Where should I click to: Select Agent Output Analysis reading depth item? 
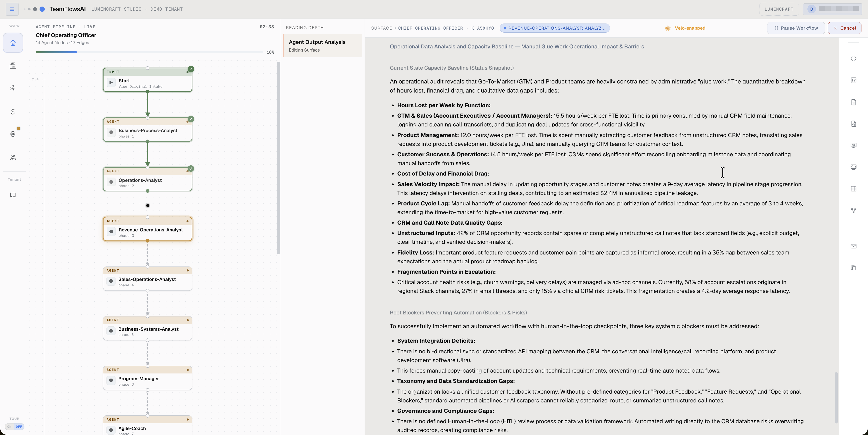pos(323,45)
